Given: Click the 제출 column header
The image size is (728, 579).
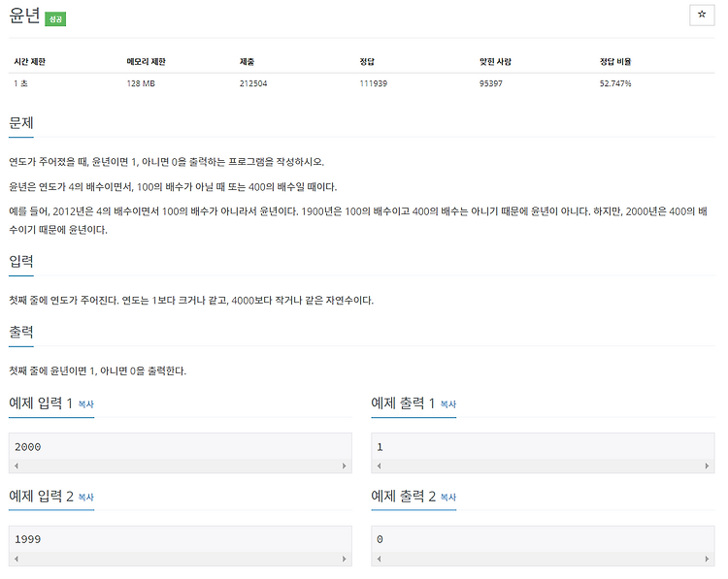Looking at the screenshot, I should click(x=247, y=62).
